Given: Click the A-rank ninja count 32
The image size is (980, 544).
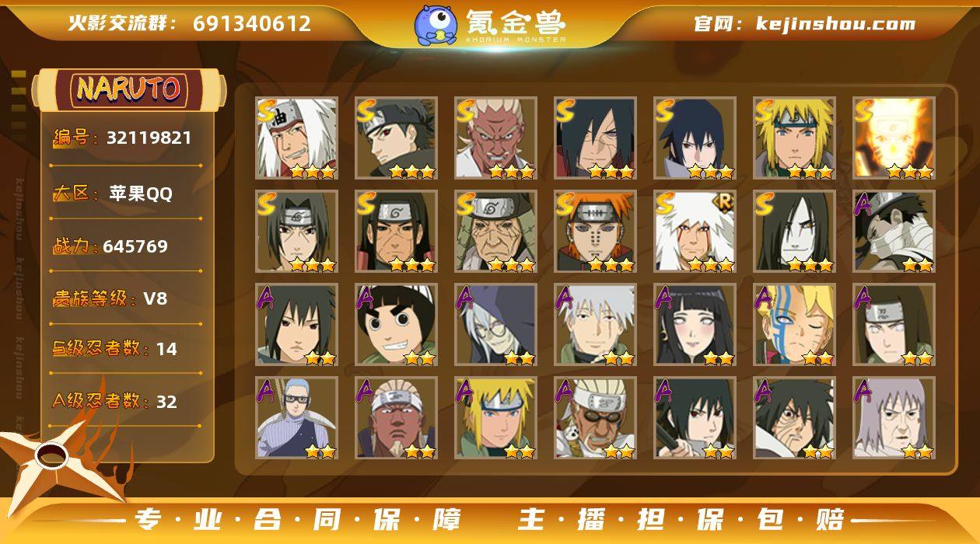Looking at the screenshot, I should (x=166, y=402).
